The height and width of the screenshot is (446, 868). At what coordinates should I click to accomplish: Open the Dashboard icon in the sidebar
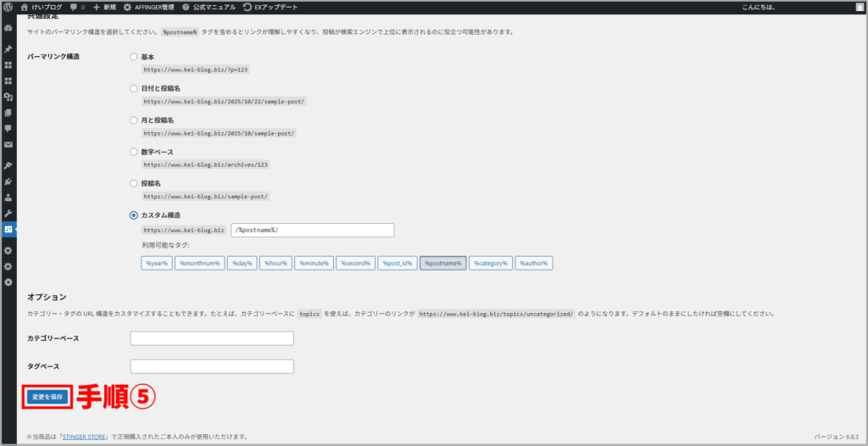point(8,28)
